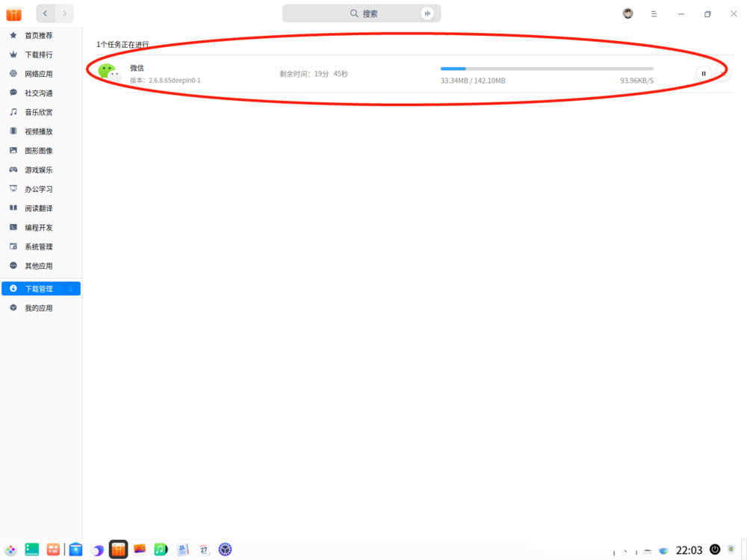This screenshot has width=747, height=560.
Task: Open the user account avatar
Action: point(627,13)
